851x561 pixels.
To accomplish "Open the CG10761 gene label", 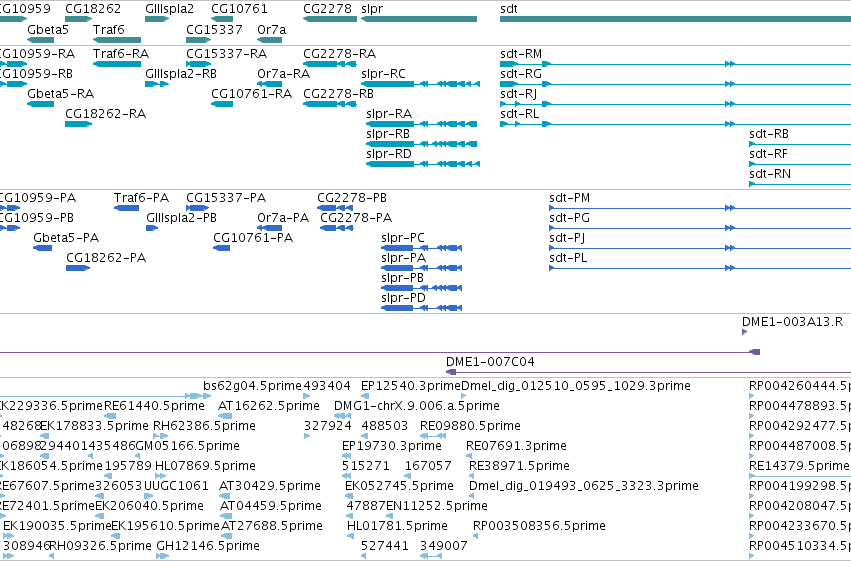I will pos(239,9).
